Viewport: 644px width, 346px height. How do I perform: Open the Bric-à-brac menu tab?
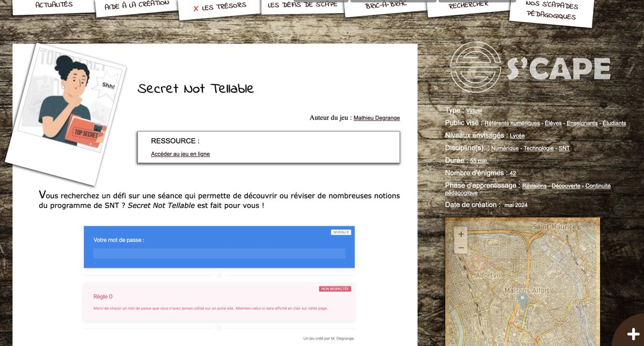click(x=386, y=6)
